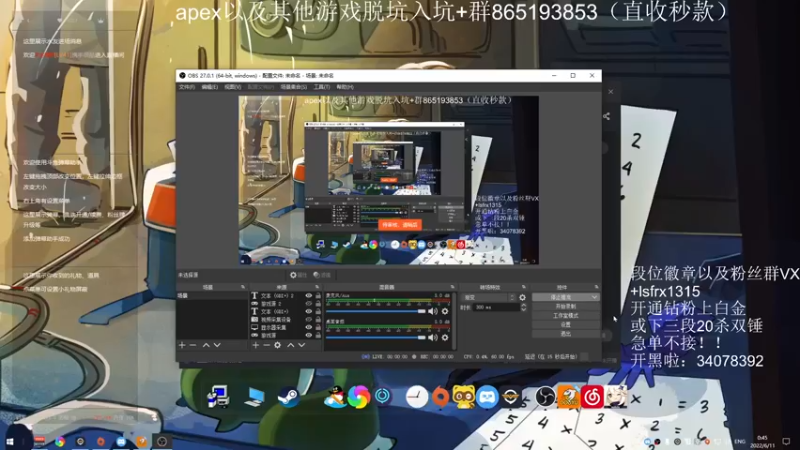
Task: Open transition properties gear icon
Action: (x=522, y=297)
